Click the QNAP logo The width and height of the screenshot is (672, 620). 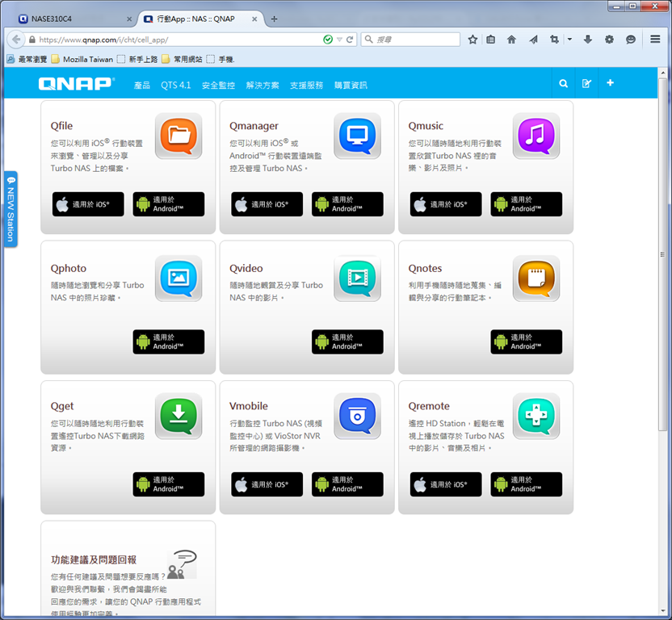tap(76, 83)
